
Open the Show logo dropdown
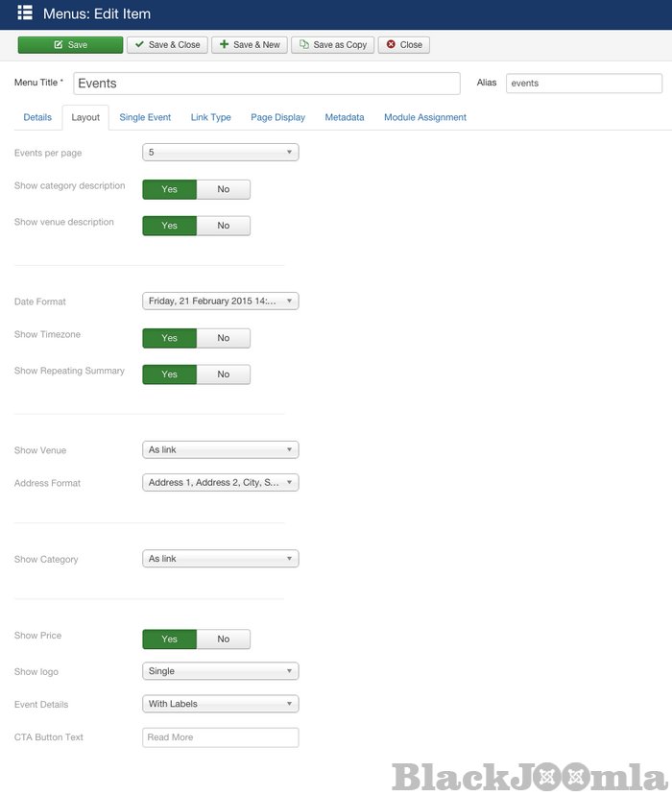tap(220, 671)
